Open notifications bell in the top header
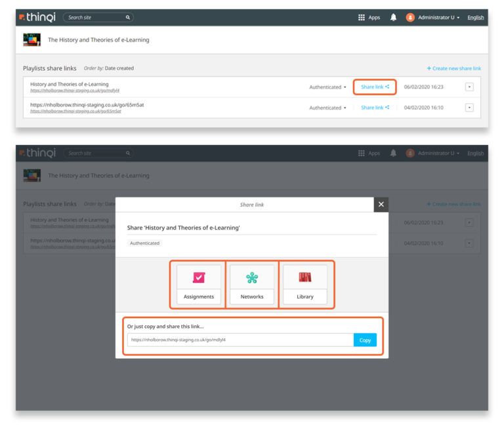Viewport: 504px width, 431px height. coord(393,17)
